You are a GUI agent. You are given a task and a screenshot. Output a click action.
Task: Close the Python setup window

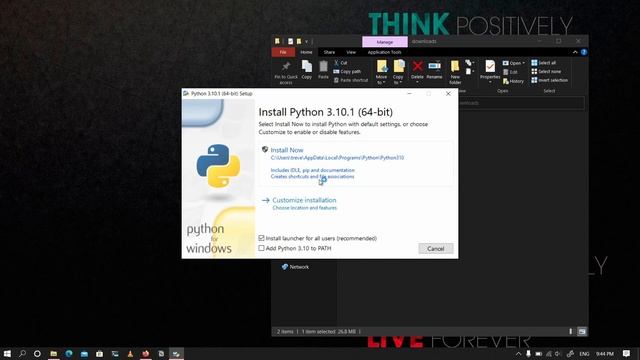(x=448, y=93)
